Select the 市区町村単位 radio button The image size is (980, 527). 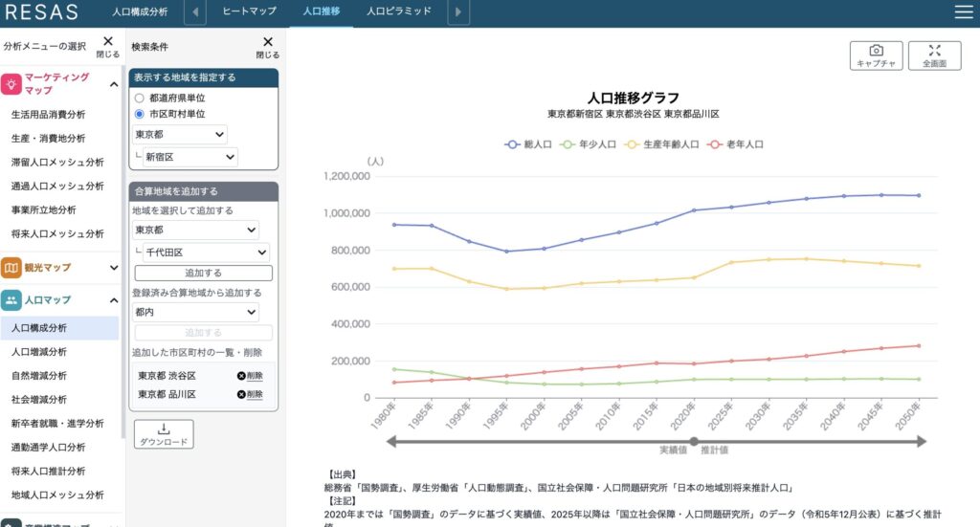pyautogui.click(x=140, y=114)
